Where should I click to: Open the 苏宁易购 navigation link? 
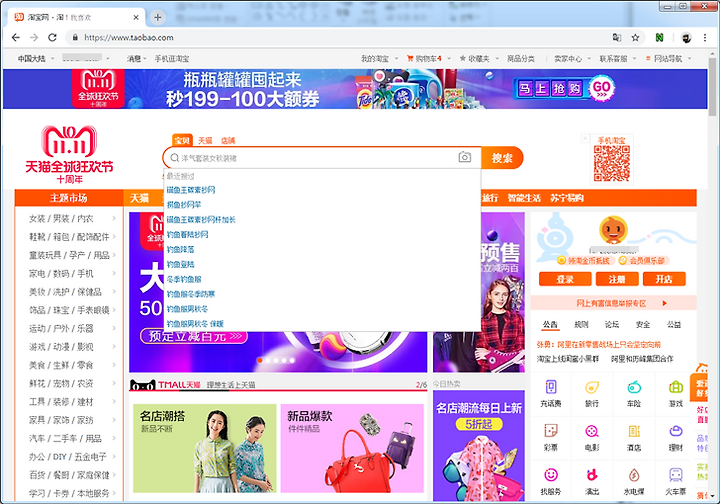[567, 198]
